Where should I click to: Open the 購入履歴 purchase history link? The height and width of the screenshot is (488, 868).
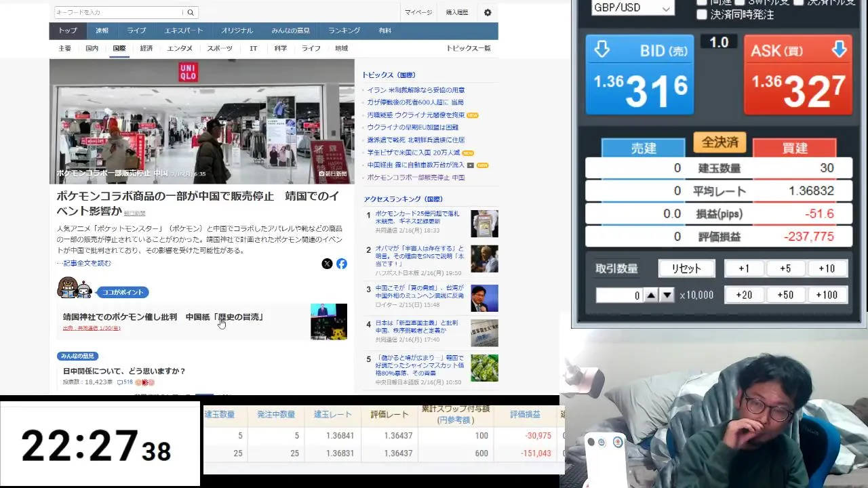point(457,12)
